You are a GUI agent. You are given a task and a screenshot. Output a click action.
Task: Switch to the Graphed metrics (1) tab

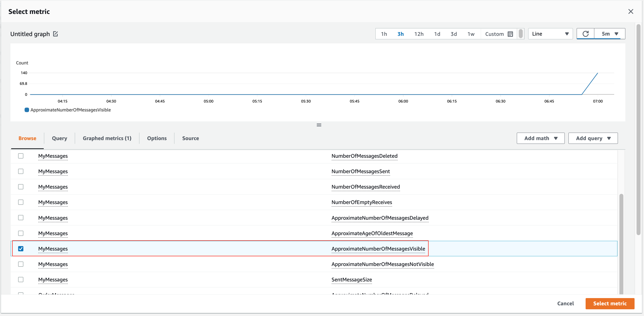pos(107,138)
